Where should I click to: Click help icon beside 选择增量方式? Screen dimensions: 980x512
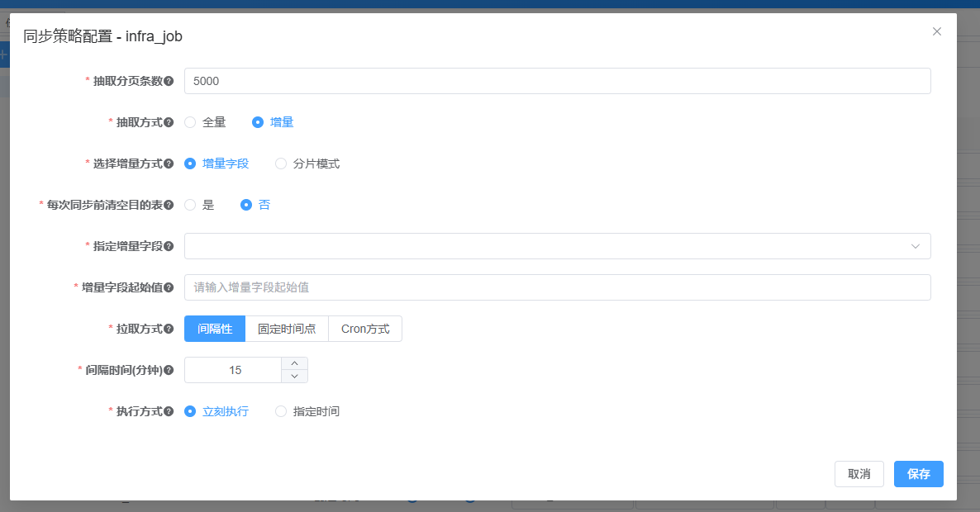169,164
